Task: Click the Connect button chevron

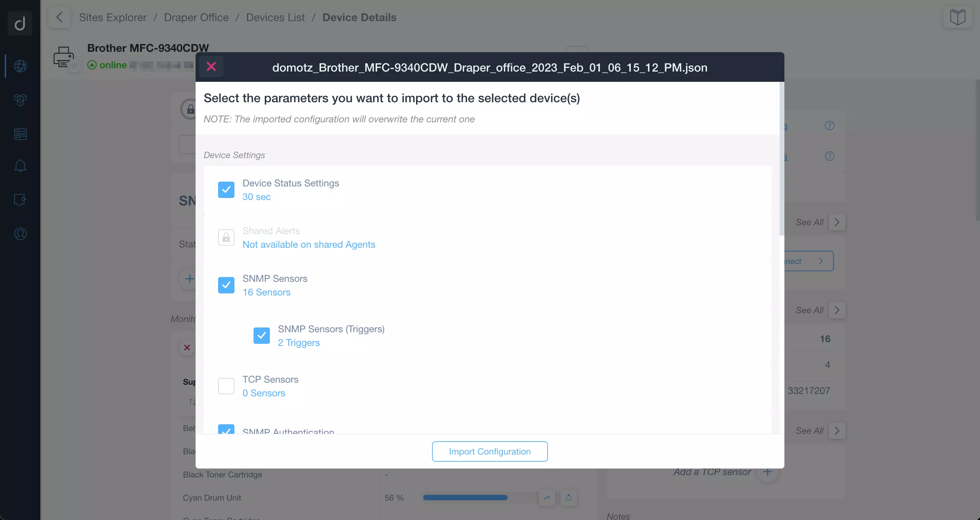Action: [x=821, y=261]
